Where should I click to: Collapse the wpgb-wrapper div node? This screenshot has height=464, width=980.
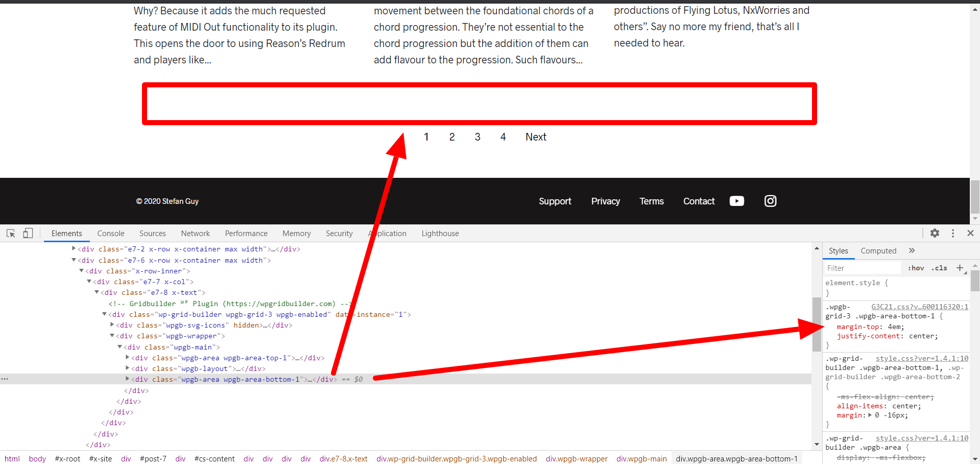[112, 335]
